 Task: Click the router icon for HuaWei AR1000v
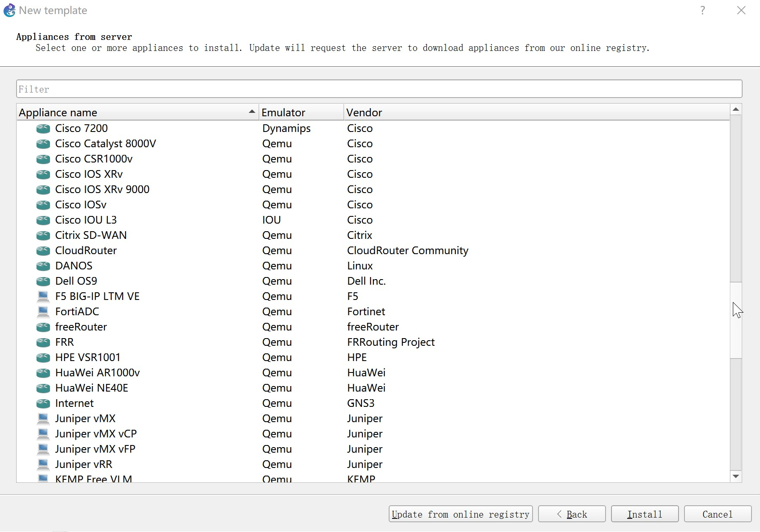tap(43, 373)
